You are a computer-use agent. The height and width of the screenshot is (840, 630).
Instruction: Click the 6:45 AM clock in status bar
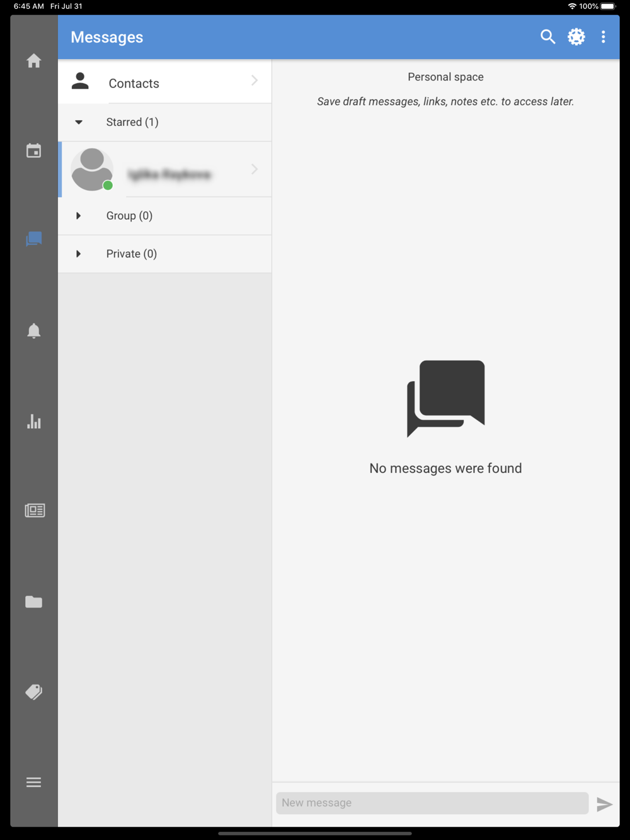point(29,6)
